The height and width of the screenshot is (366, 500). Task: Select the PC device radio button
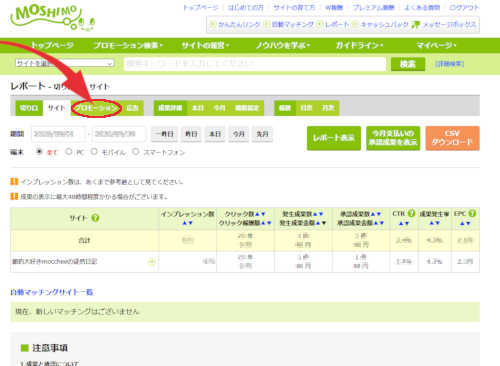(x=69, y=152)
